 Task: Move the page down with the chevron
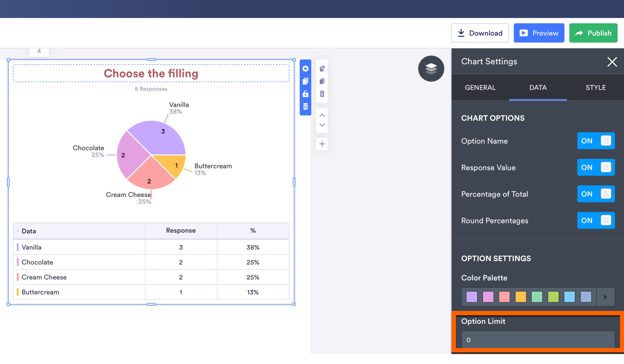point(322,125)
